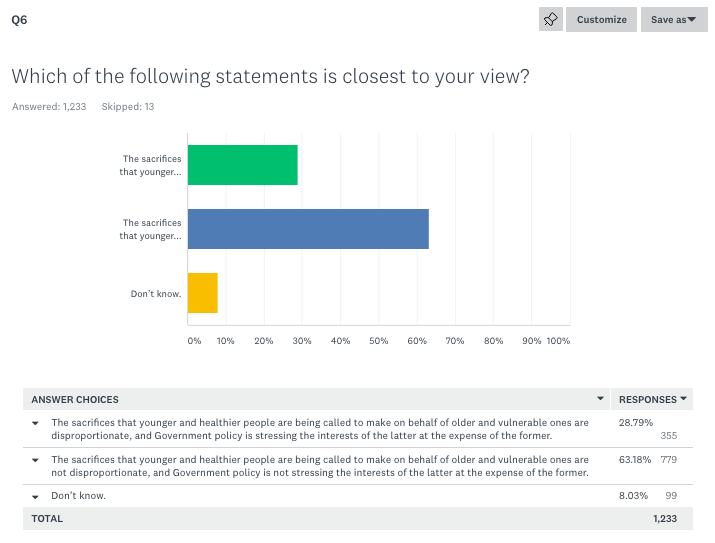
Task: Select the 63.18% response value
Action: [x=636, y=459]
